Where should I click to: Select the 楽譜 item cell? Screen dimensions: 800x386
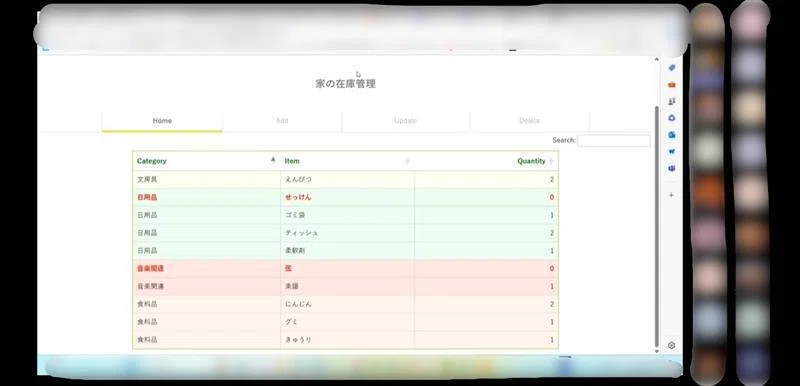(x=347, y=287)
